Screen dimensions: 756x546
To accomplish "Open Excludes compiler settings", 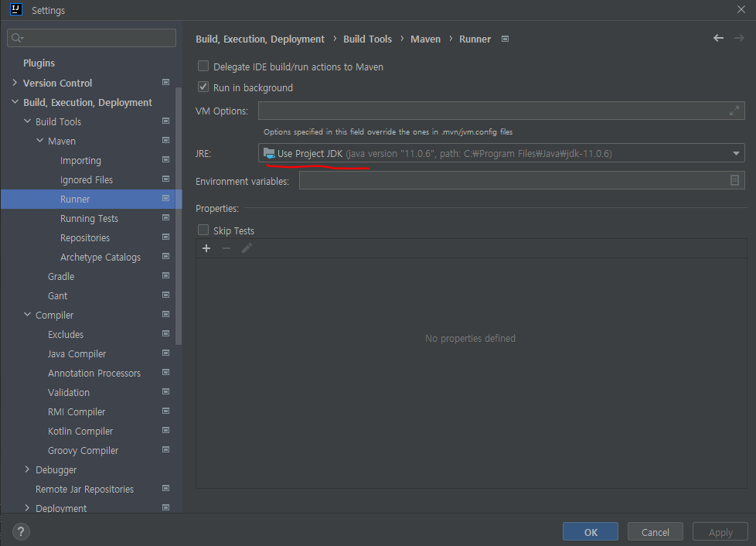I will [66, 334].
